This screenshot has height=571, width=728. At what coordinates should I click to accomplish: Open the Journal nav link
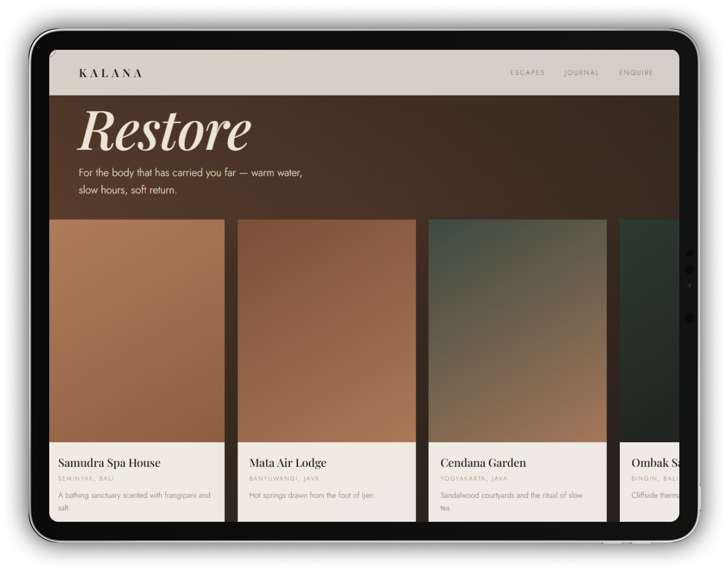581,73
